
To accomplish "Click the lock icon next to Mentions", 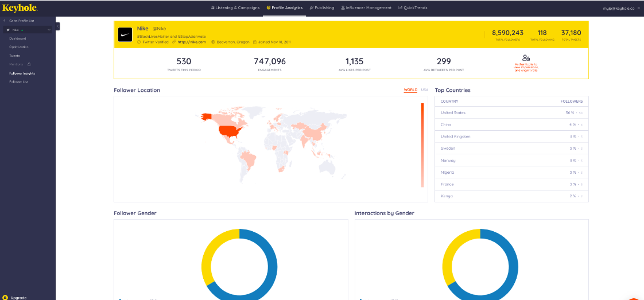I will 29,64.
